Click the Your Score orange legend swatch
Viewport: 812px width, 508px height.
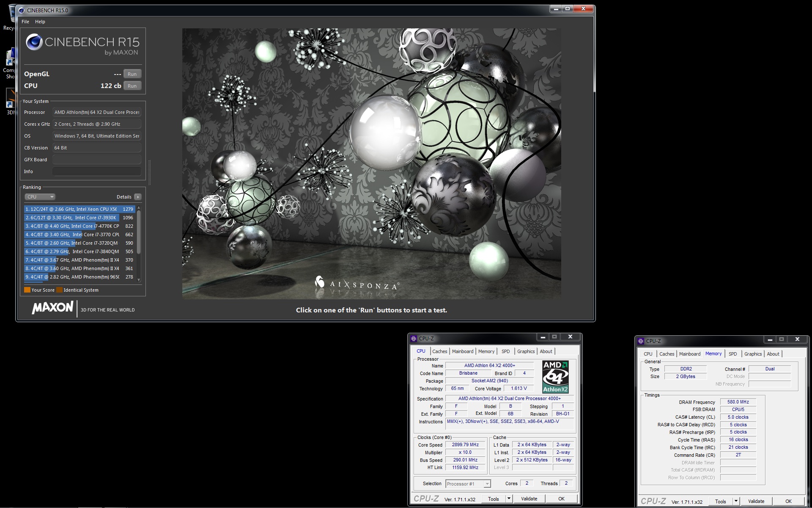[x=27, y=290]
